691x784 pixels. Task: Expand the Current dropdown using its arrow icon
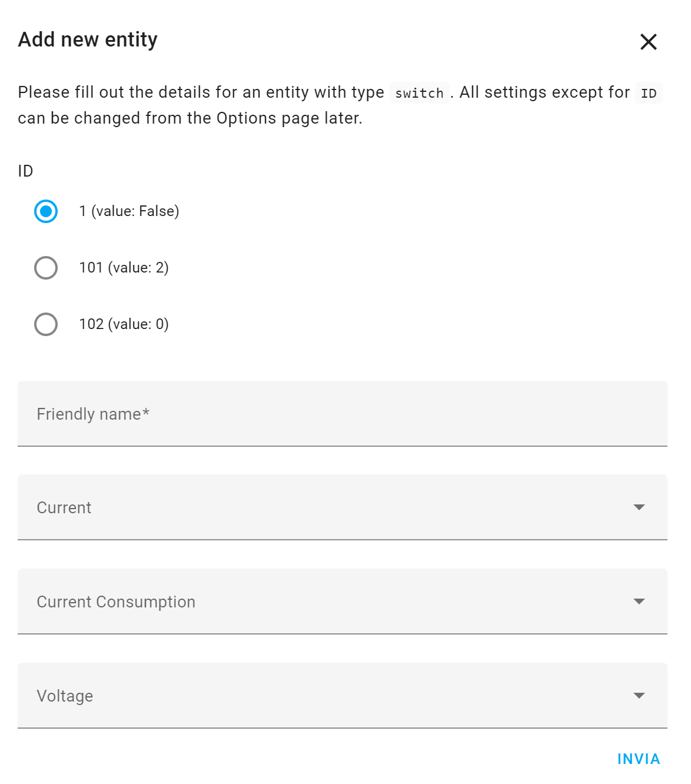point(639,507)
